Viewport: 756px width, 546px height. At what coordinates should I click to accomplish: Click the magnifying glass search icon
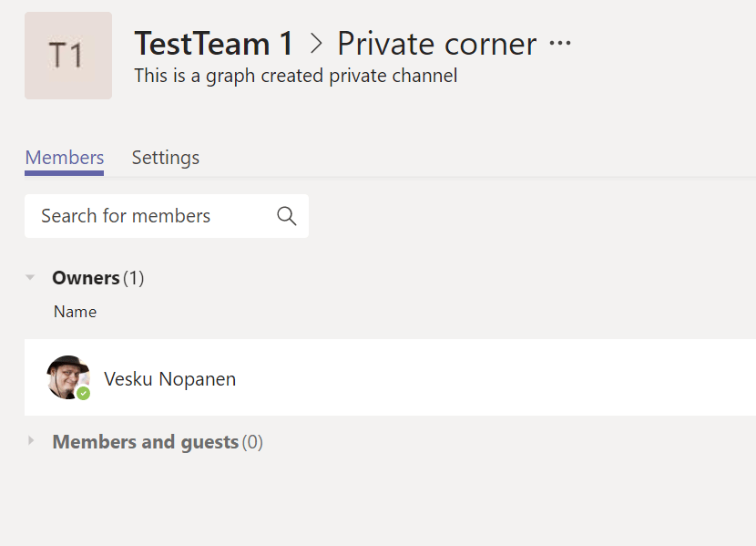286,216
